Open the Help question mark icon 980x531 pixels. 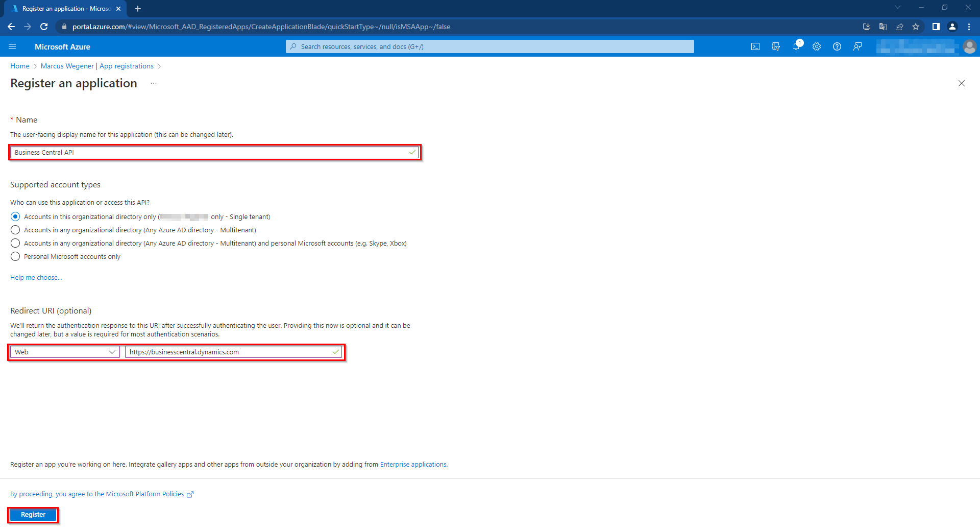coord(837,46)
